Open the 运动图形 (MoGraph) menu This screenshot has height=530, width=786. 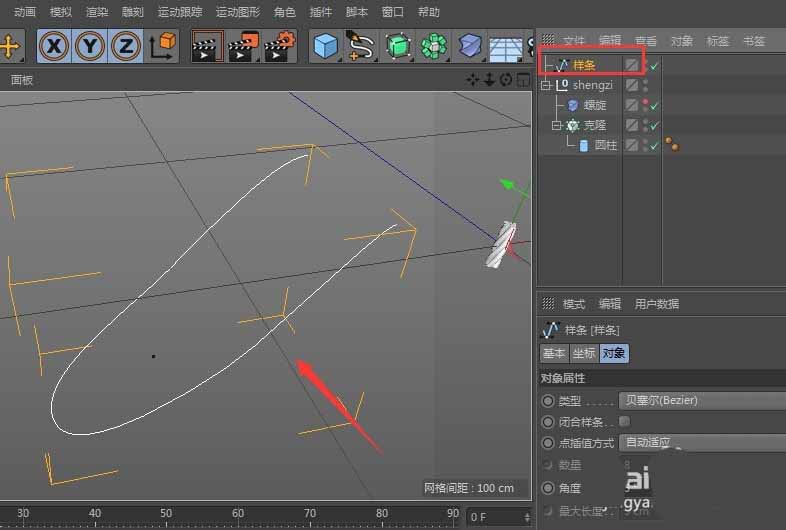coord(237,12)
